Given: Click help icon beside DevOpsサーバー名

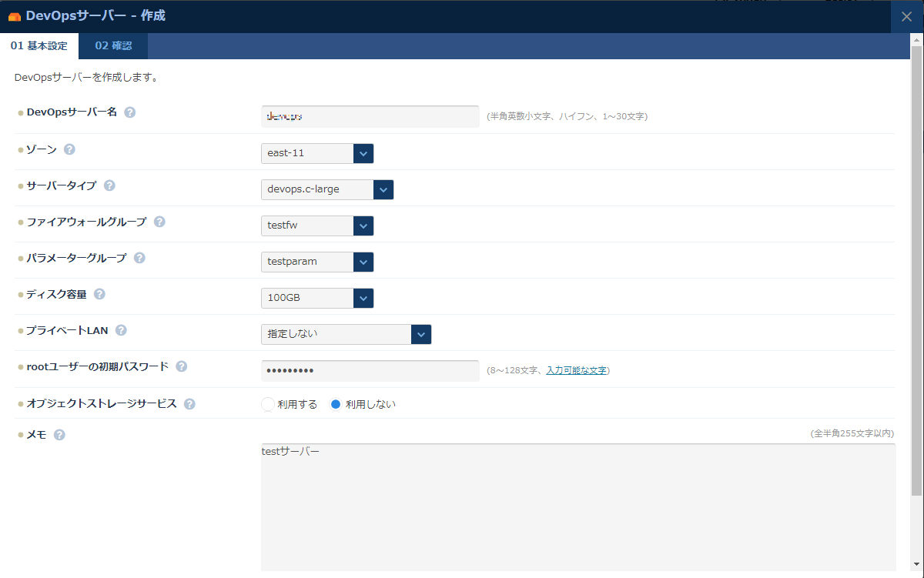Looking at the screenshot, I should coord(130,112).
